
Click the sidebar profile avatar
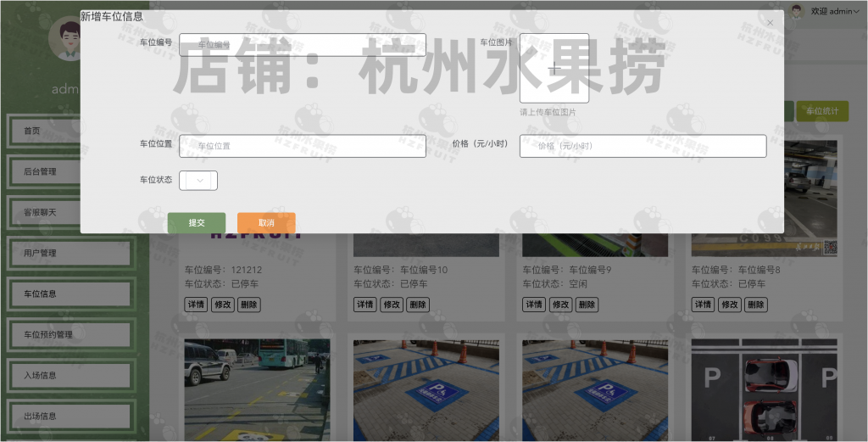(64, 39)
